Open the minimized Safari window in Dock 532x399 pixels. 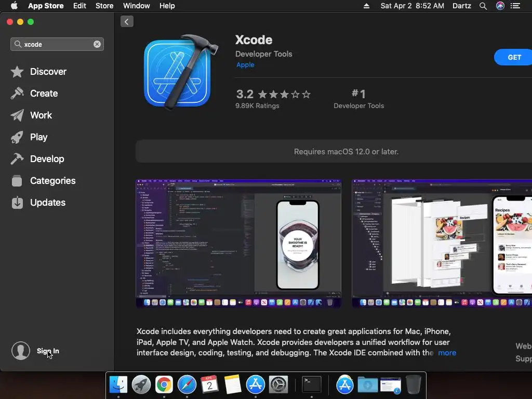391,385
